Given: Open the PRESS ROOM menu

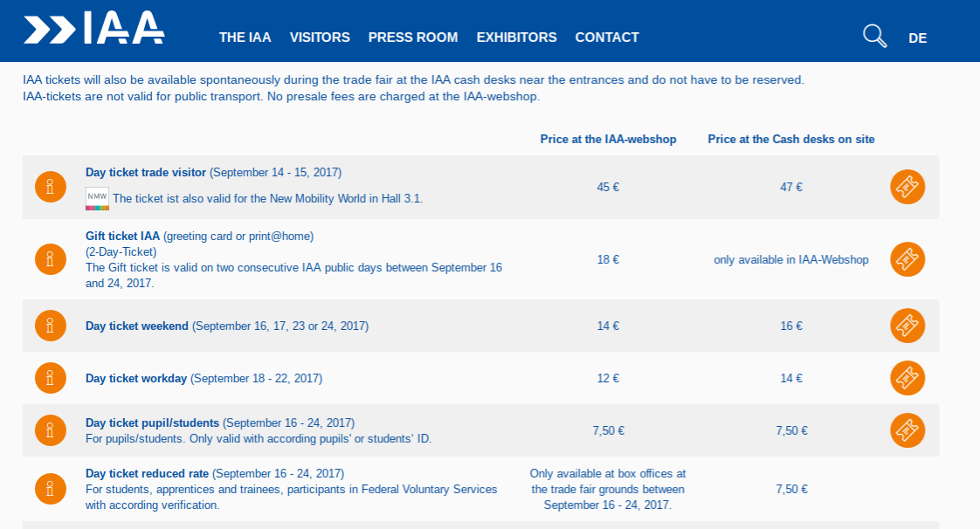Looking at the screenshot, I should pyautogui.click(x=413, y=38).
